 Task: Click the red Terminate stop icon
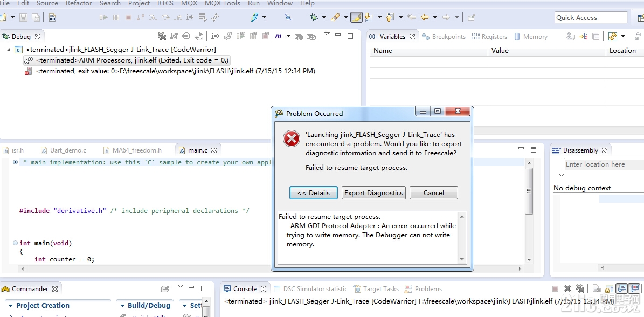point(128,18)
